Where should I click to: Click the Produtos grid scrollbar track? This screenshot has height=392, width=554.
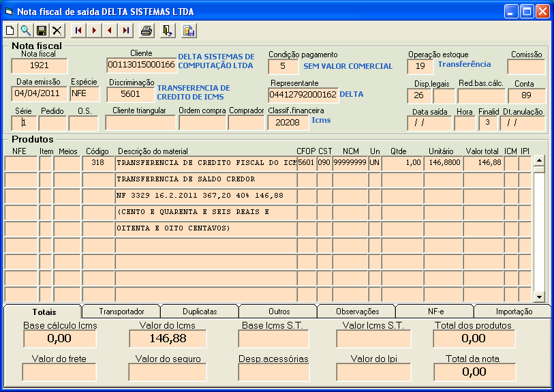(x=539, y=232)
